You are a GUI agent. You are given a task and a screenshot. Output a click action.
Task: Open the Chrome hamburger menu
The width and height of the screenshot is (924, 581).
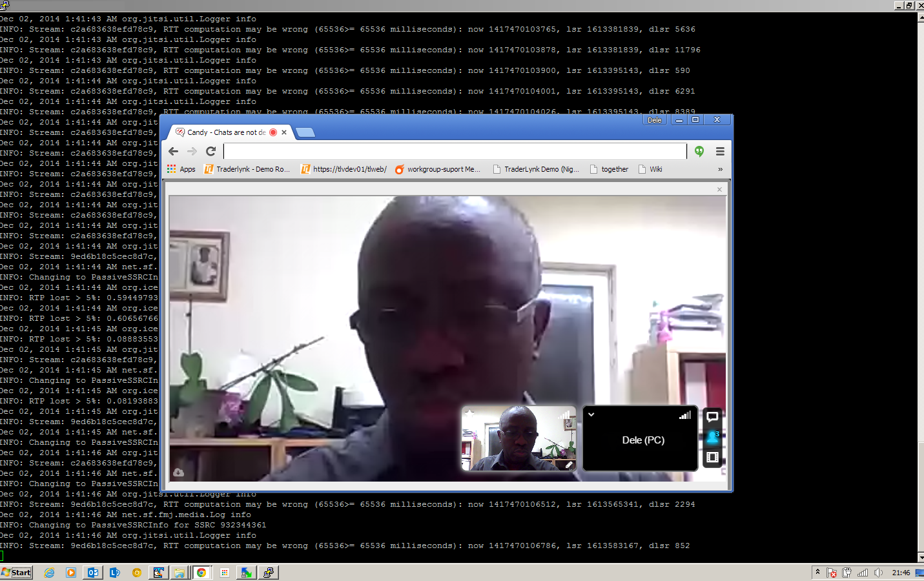coord(720,151)
